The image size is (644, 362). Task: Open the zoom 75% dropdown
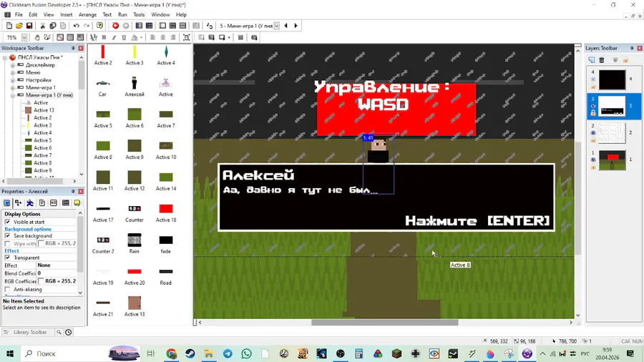(x=24, y=37)
